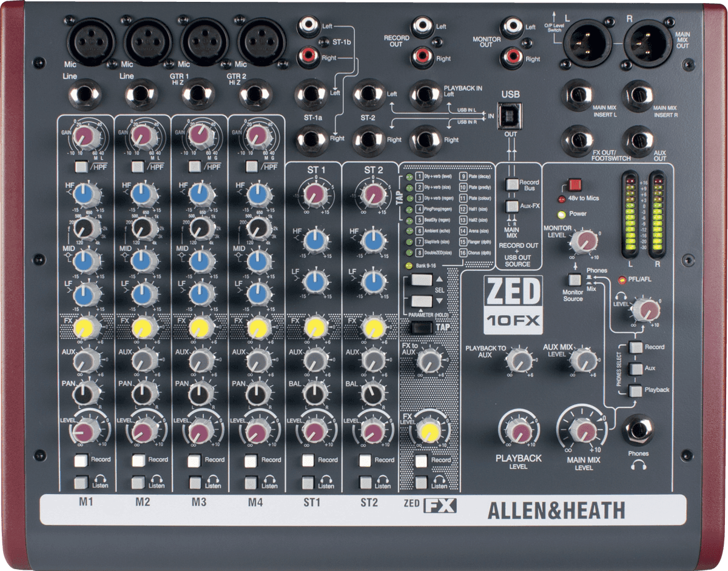Viewport: 728px width, 571px height.
Task: Click the LEVEL knob on channel ST2
Action: coord(373,431)
